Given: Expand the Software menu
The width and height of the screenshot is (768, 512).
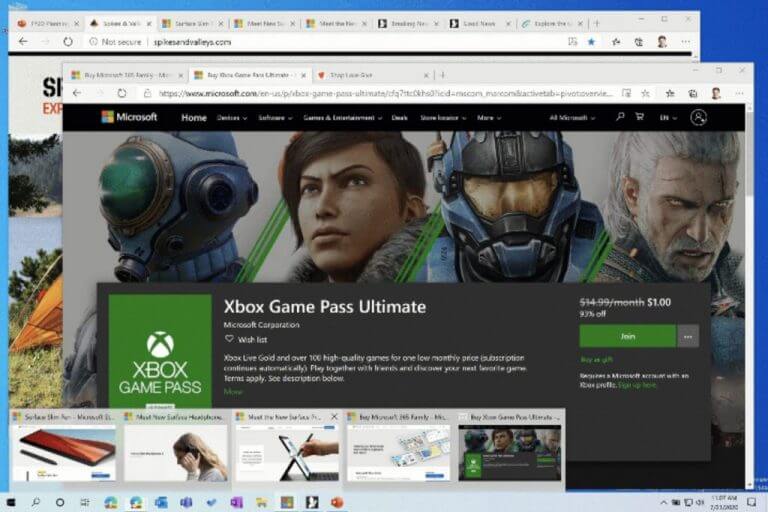Looking at the screenshot, I should click(x=275, y=118).
